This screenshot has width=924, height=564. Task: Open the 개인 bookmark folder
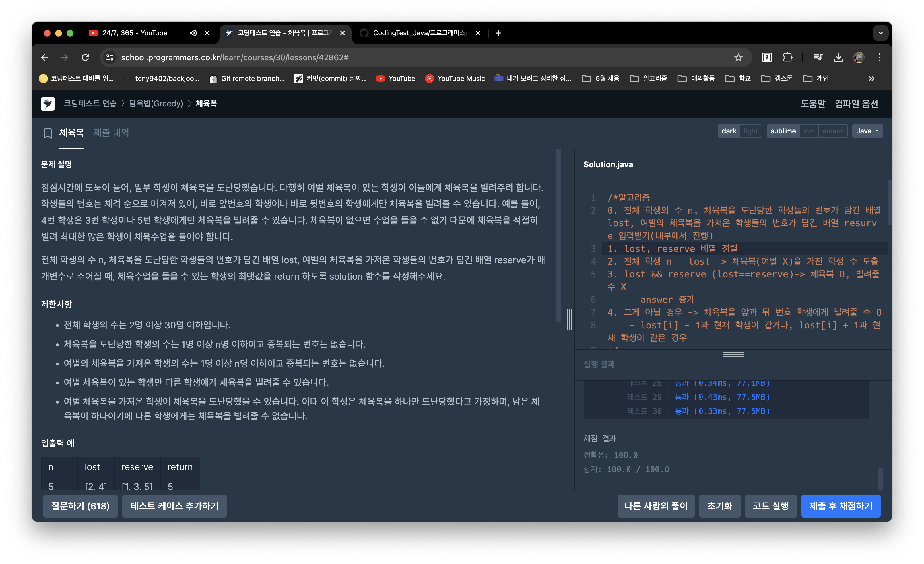pyautogui.click(x=816, y=78)
